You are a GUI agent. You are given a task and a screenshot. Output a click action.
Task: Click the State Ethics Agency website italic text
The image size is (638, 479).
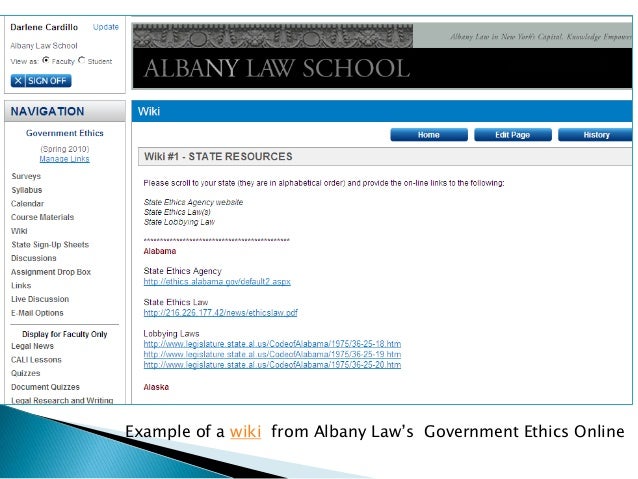[x=193, y=202]
